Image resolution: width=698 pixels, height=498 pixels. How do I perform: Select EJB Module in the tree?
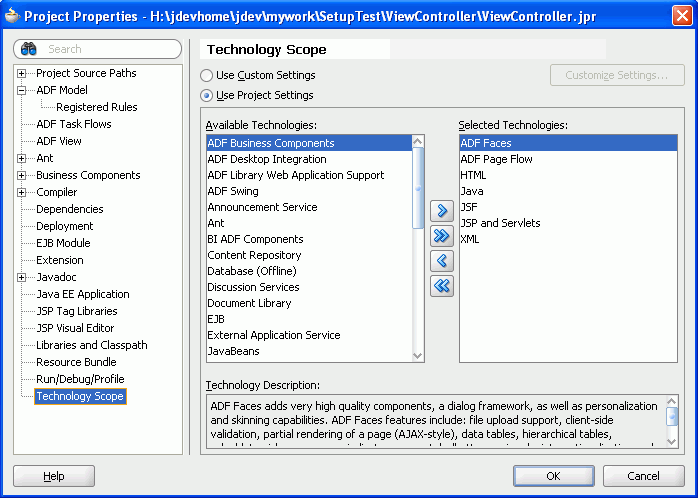click(63, 243)
